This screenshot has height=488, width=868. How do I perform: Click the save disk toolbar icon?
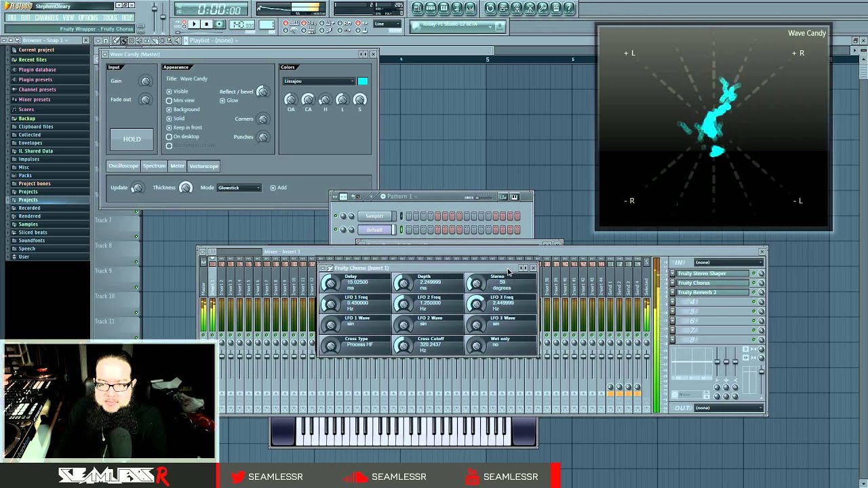pos(503,8)
